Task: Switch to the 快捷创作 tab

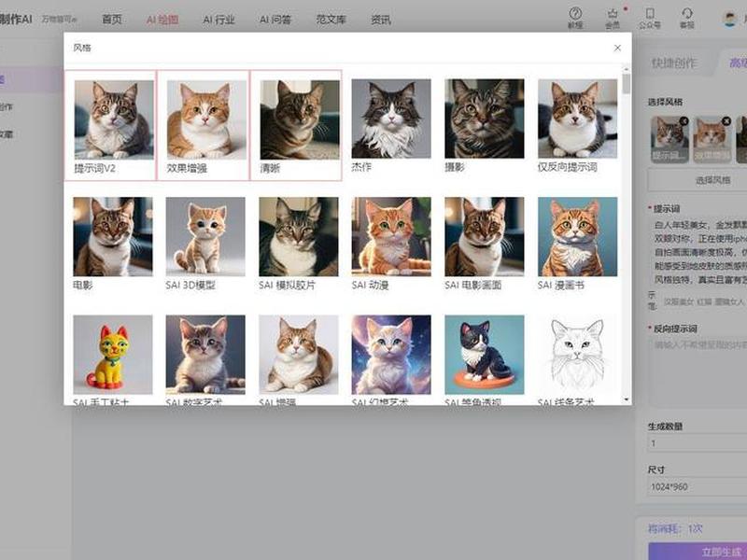Action: pyautogui.click(x=673, y=63)
